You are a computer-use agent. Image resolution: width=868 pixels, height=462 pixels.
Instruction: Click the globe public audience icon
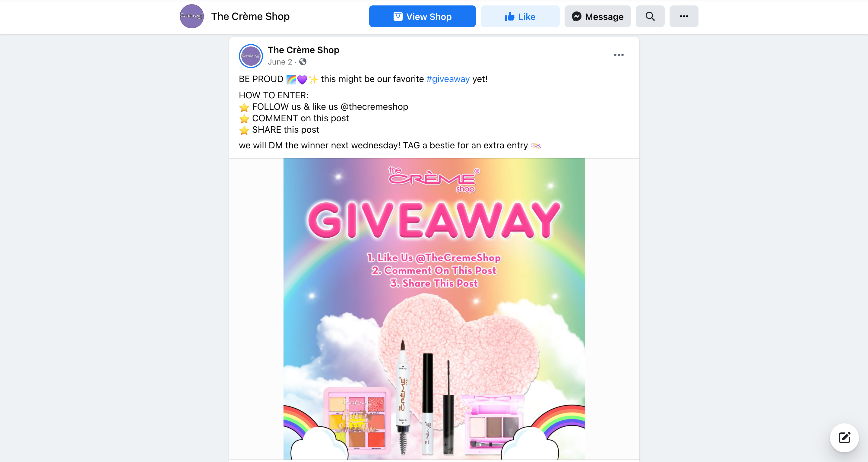(x=303, y=62)
